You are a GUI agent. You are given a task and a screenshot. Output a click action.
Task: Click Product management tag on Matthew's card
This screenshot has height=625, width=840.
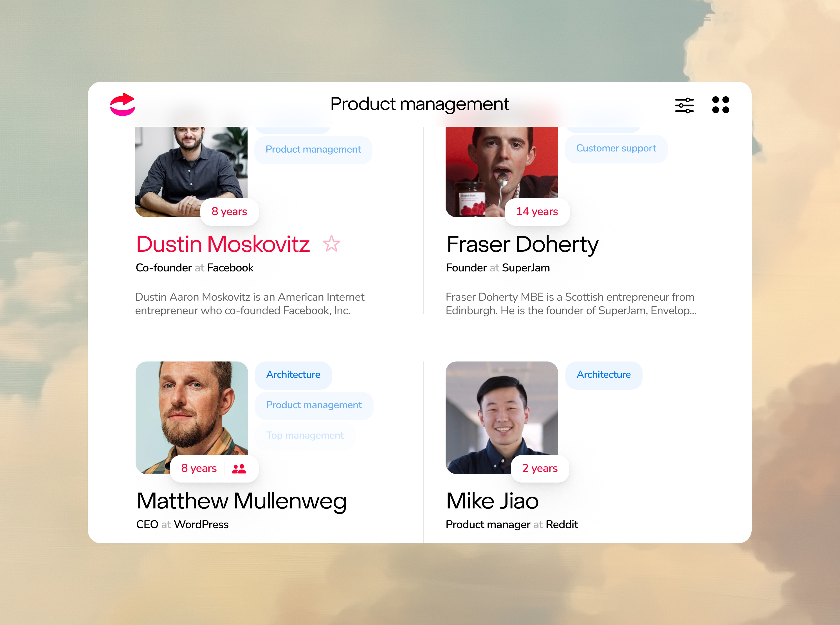pyautogui.click(x=314, y=405)
